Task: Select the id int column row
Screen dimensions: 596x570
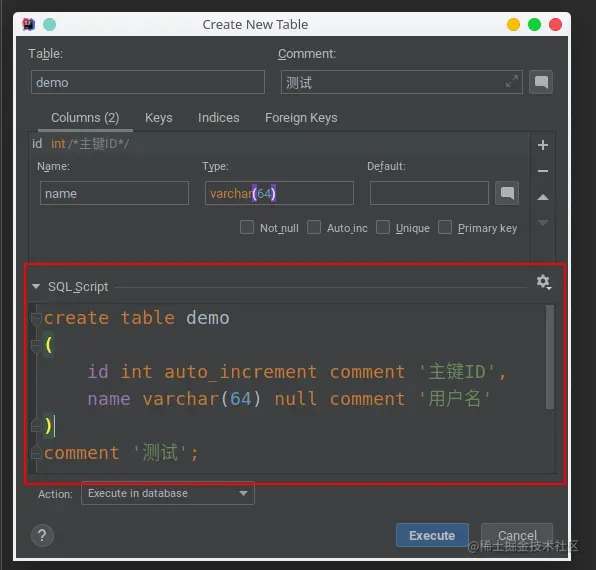Action: (279, 144)
